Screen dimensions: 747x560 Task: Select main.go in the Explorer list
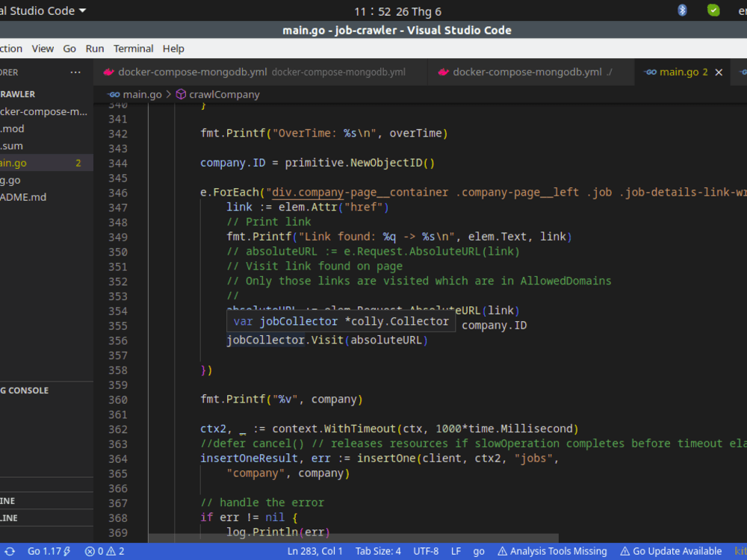click(x=46, y=163)
